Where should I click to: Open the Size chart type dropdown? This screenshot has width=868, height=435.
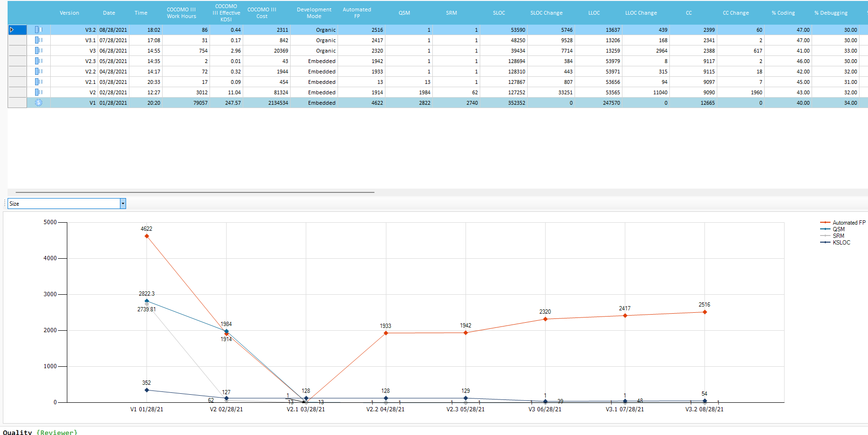pyautogui.click(x=123, y=204)
